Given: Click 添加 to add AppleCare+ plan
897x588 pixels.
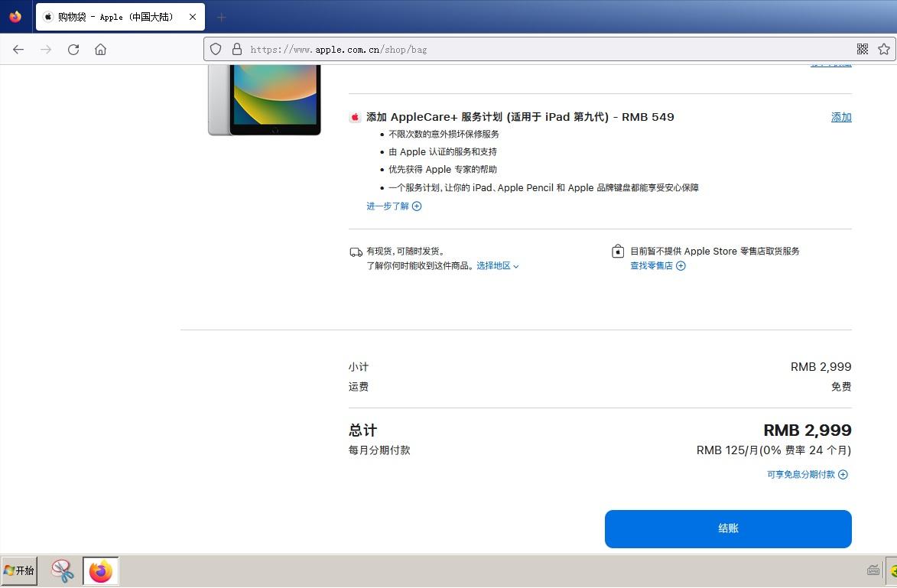Looking at the screenshot, I should point(841,117).
